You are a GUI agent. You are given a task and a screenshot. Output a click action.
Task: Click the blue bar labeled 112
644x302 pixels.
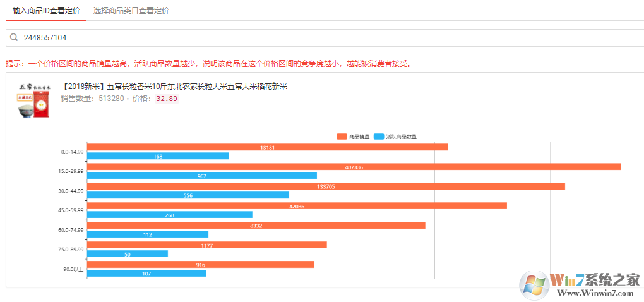pyautogui.click(x=148, y=234)
